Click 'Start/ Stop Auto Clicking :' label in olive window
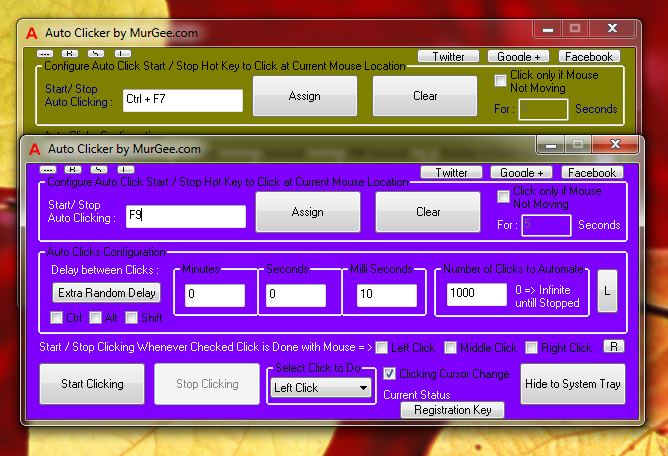This screenshot has height=456, width=668. click(79, 95)
